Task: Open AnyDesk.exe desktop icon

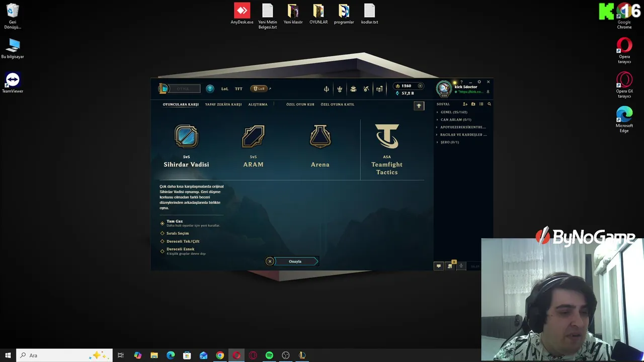Action: [242, 14]
